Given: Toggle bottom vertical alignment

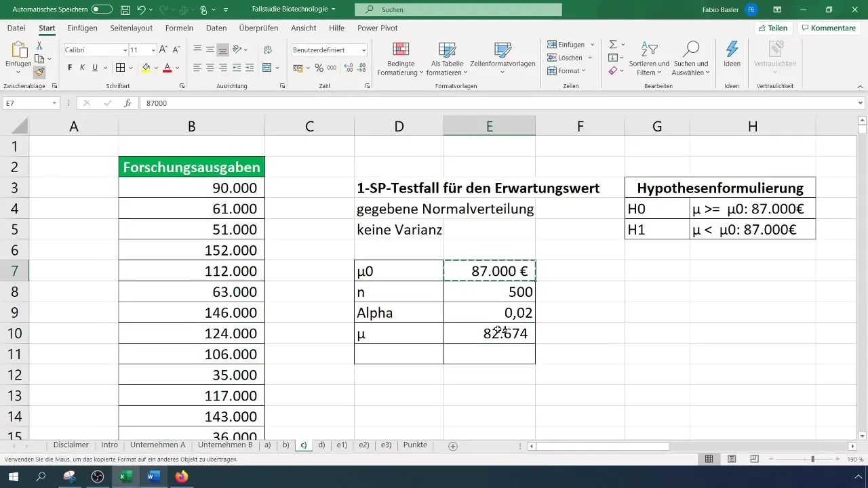Looking at the screenshot, I should (223, 49).
